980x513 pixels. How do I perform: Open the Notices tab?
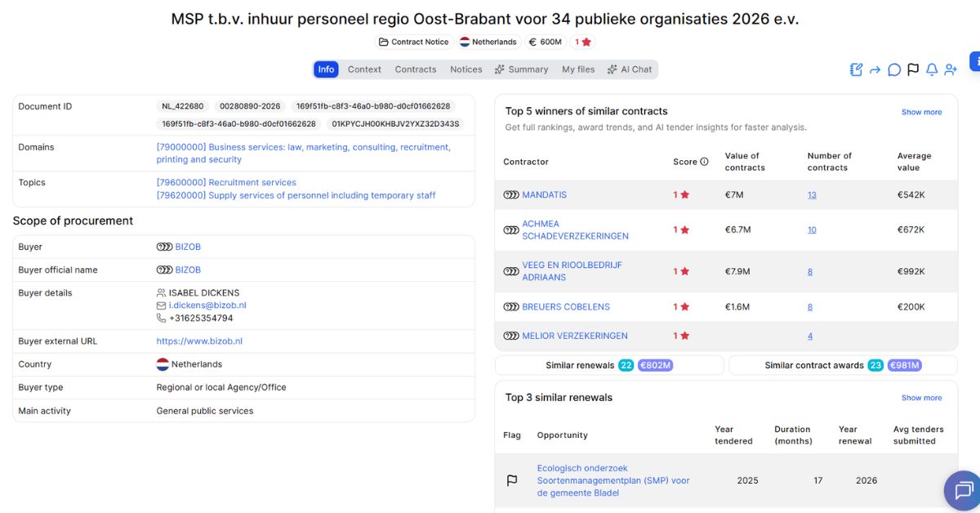tap(466, 69)
